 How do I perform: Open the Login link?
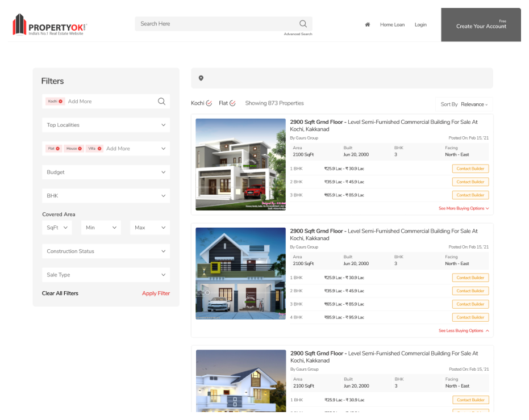420,24
